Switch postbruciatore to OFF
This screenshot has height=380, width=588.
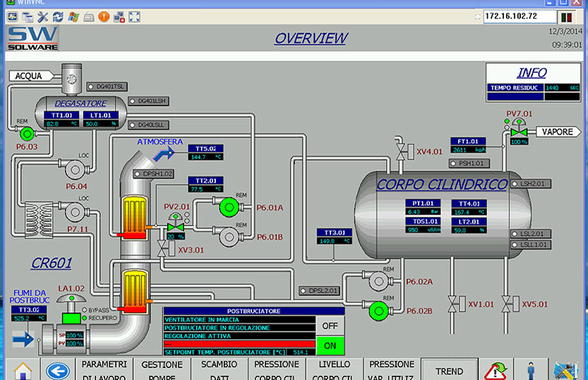[x=330, y=326]
